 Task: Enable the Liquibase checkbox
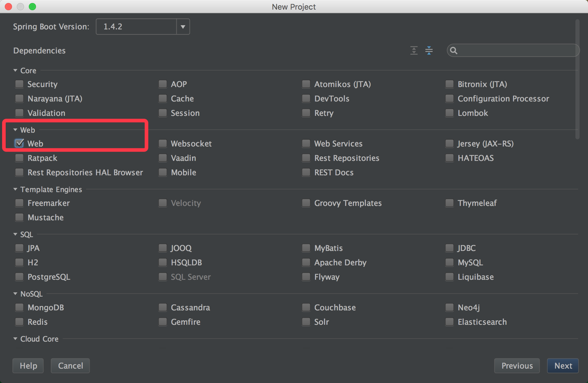click(450, 277)
